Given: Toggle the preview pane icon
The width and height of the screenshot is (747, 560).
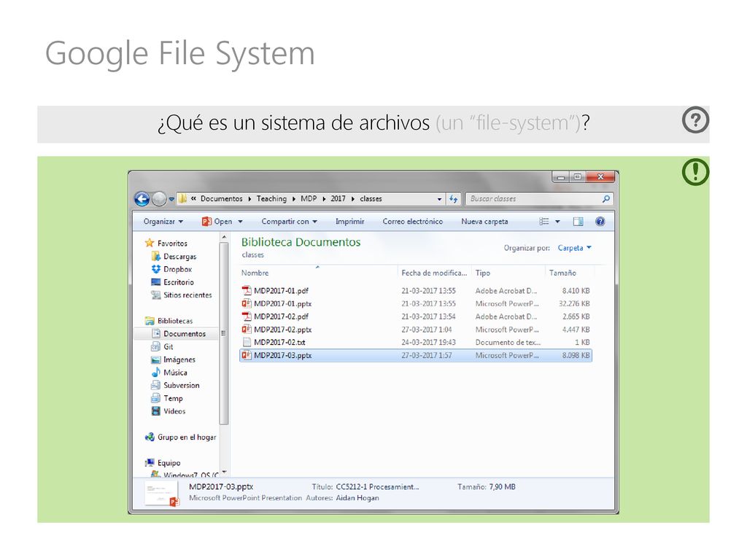Looking at the screenshot, I should click(578, 222).
